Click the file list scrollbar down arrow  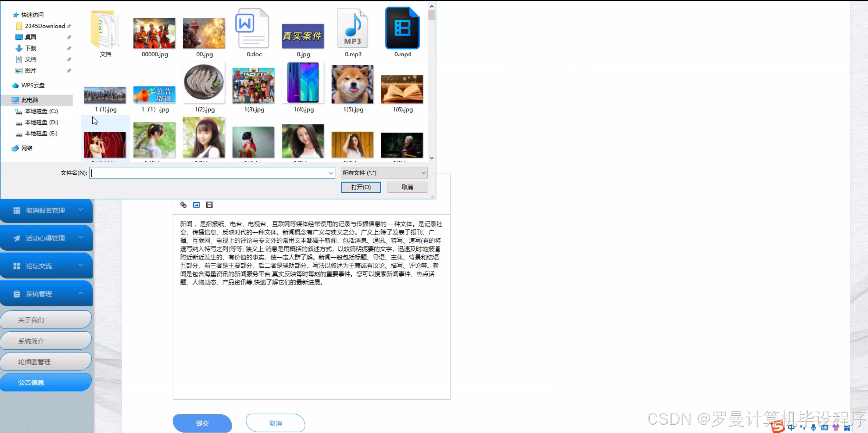point(432,158)
